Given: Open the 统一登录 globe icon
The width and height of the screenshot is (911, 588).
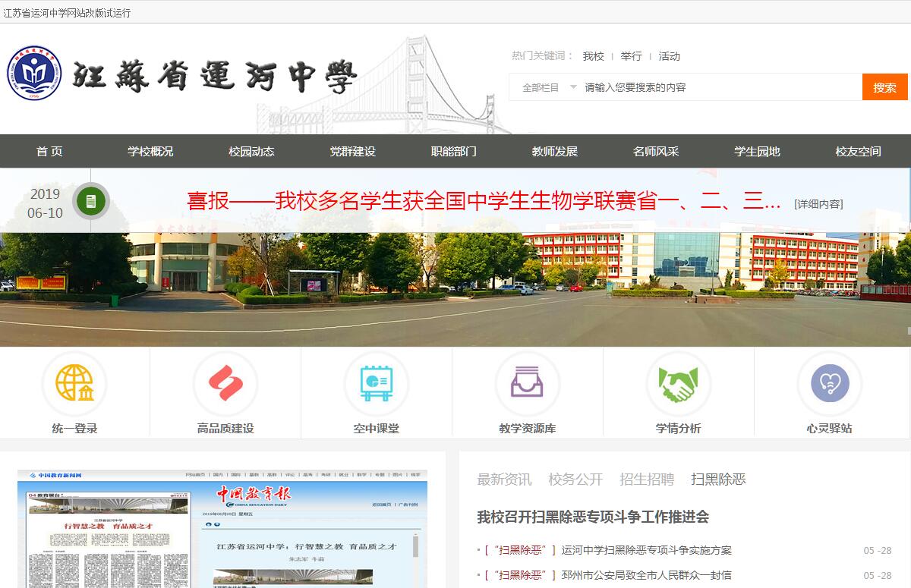Looking at the screenshot, I should 74,383.
